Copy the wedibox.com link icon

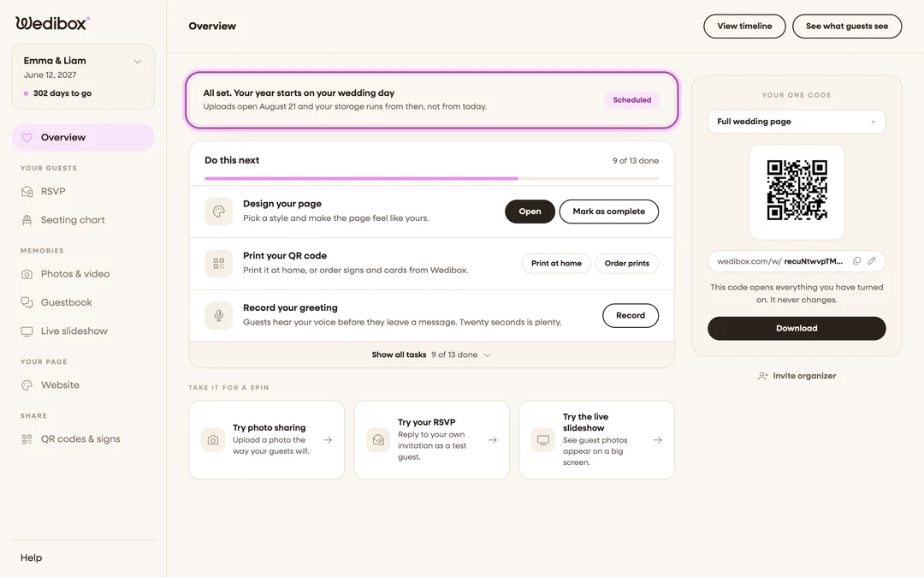856,260
